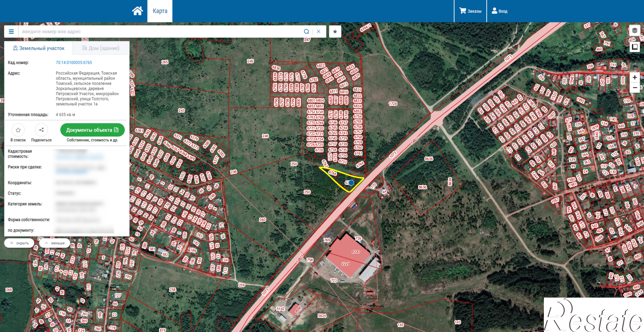Clear the search field with X icon
The width and height of the screenshot is (644, 332).
point(318,32)
